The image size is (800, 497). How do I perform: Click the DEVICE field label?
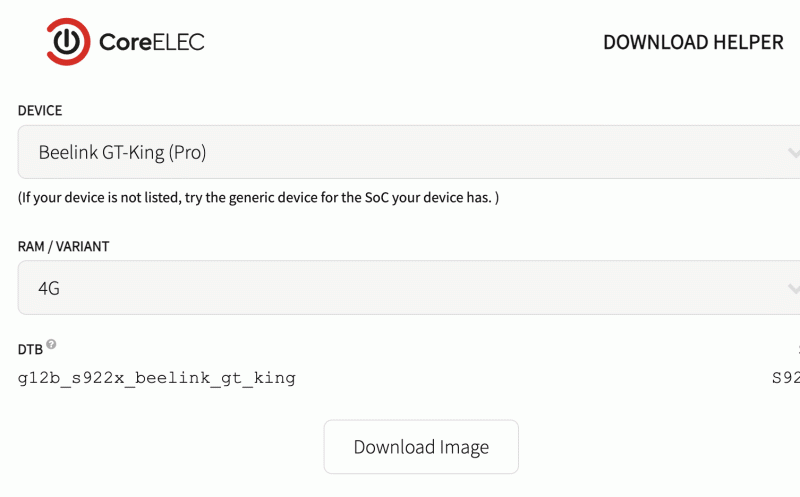click(x=40, y=111)
